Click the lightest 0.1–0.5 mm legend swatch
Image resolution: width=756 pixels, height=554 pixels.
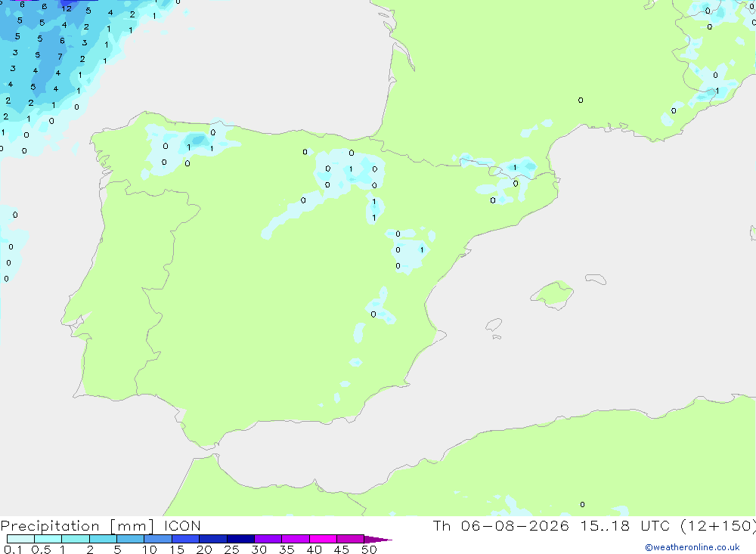pyautogui.click(x=20, y=539)
